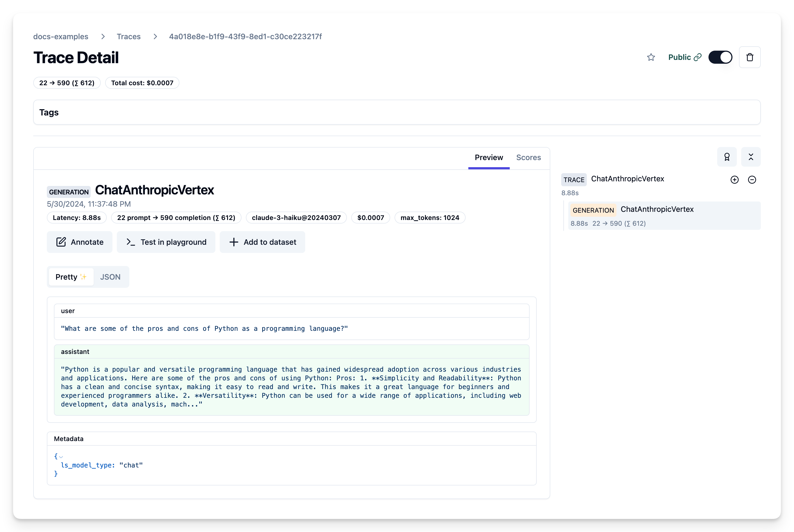Click the collapse panel arrows icon
The image size is (794, 532).
click(750, 157)
